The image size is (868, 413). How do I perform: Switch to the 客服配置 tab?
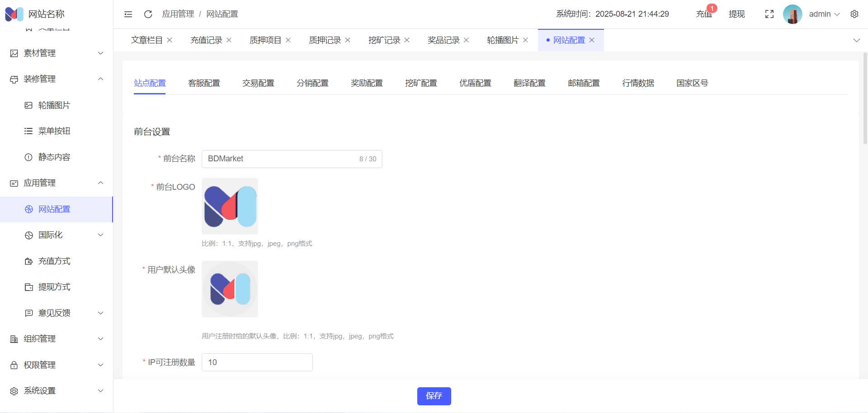pyautogui.click(x=204, y=83)
